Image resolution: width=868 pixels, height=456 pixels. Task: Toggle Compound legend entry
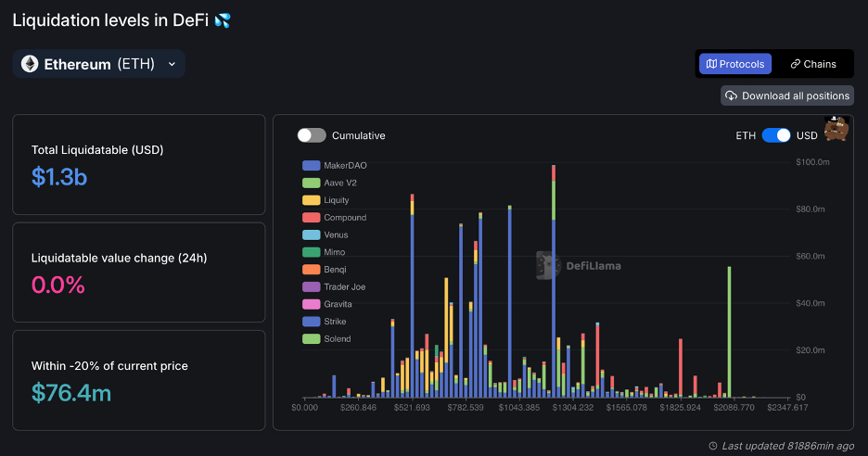coord(335,218)
